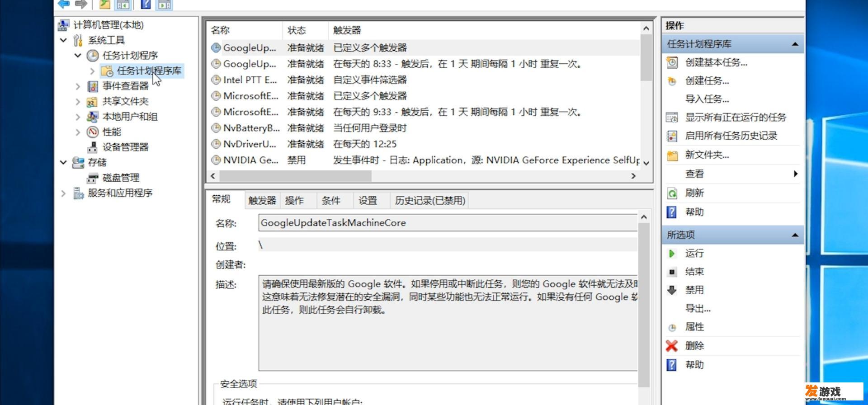Expand the 本地用户和组 node
868x405 pixels.
tap(78, 117)
